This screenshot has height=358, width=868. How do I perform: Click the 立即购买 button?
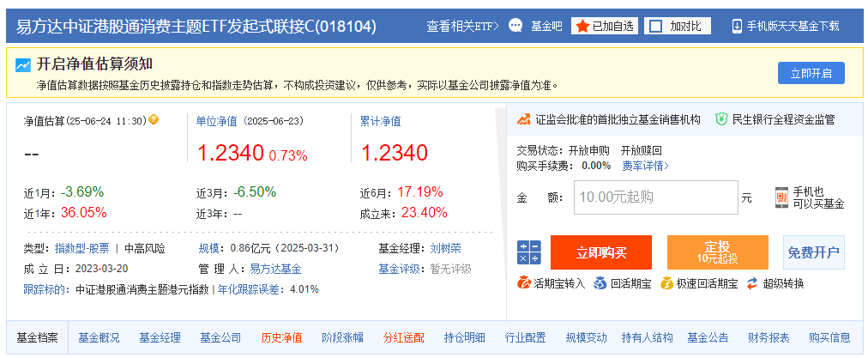point(601,252)
